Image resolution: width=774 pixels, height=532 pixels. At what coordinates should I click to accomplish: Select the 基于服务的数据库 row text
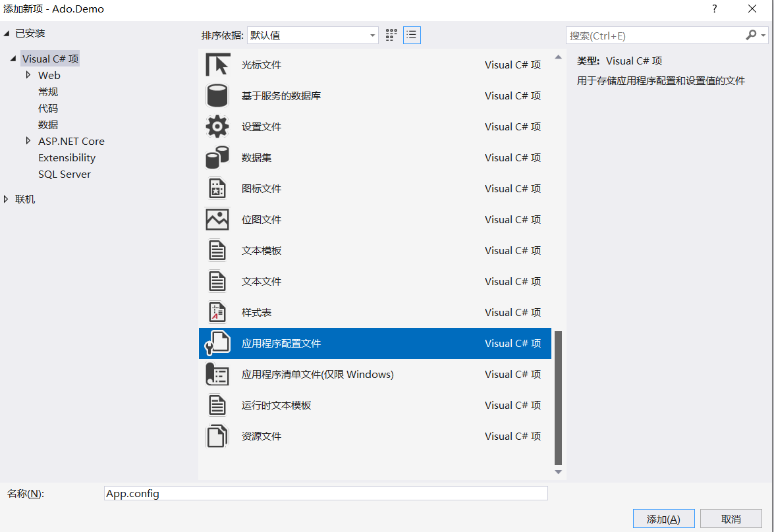click(281, 95)
